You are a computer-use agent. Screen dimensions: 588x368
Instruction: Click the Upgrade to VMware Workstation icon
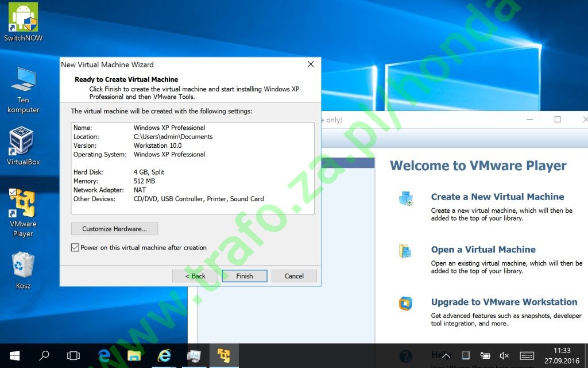(405, 304)
